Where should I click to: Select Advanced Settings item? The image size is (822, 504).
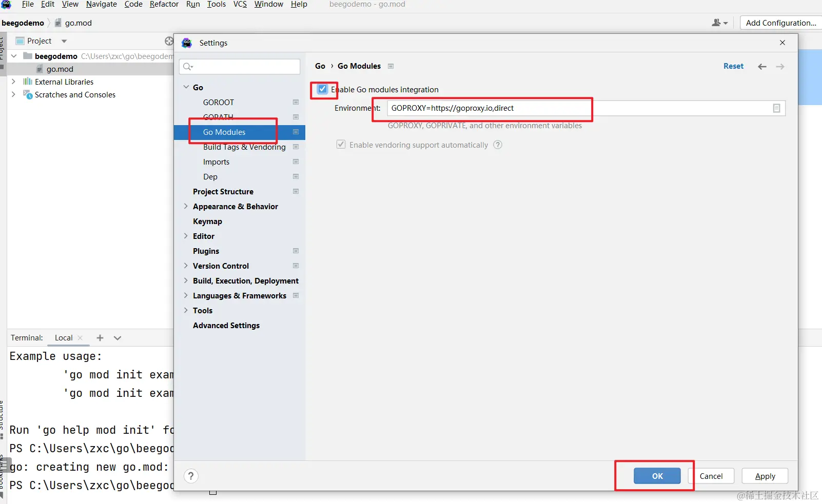pyautogui.click(x=226, y=325)
